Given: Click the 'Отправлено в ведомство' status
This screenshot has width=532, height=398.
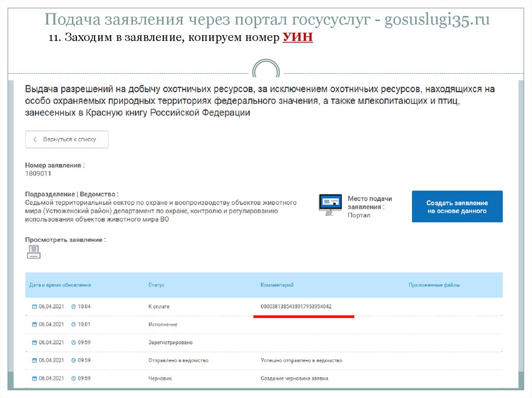Looking at the screenshot, I should tap(178, 360).
